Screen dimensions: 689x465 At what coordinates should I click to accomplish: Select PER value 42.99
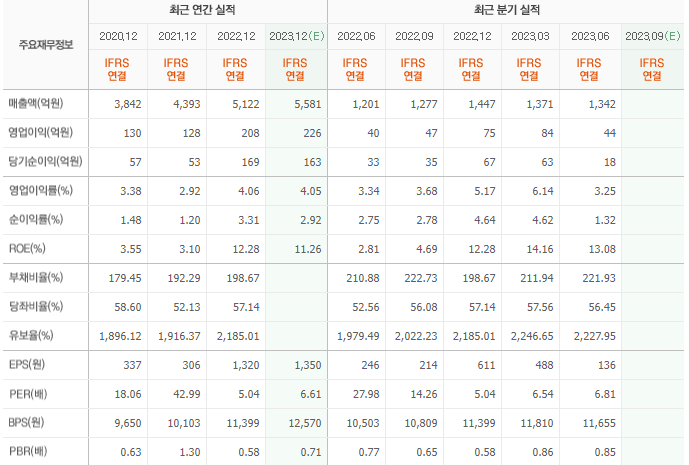tap(187, 394)
